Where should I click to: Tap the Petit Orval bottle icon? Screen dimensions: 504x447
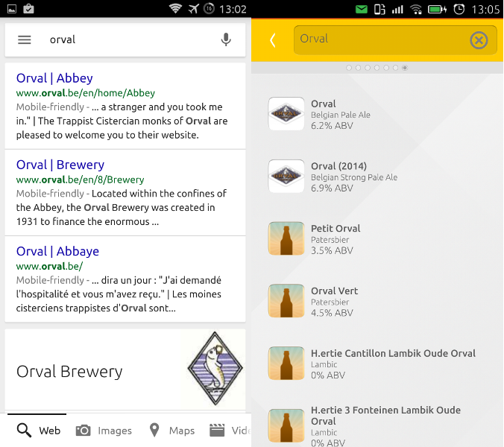(x=286, y=239)
